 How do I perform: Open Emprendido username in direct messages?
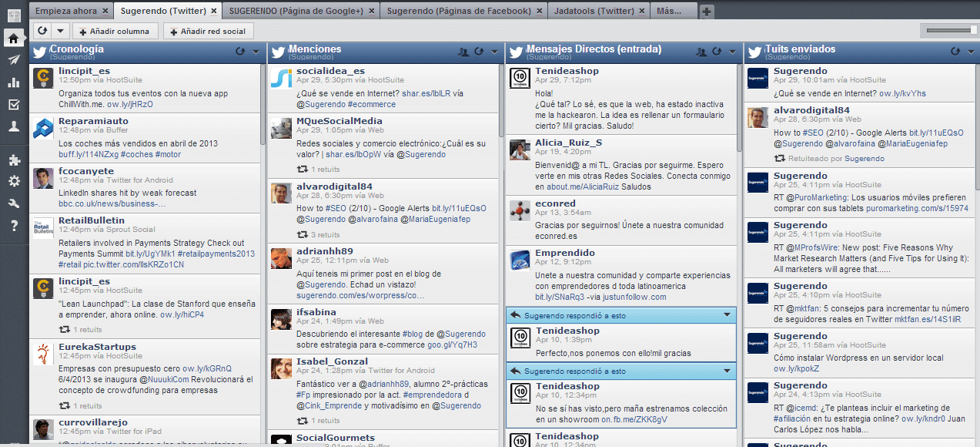click(565, 253)
